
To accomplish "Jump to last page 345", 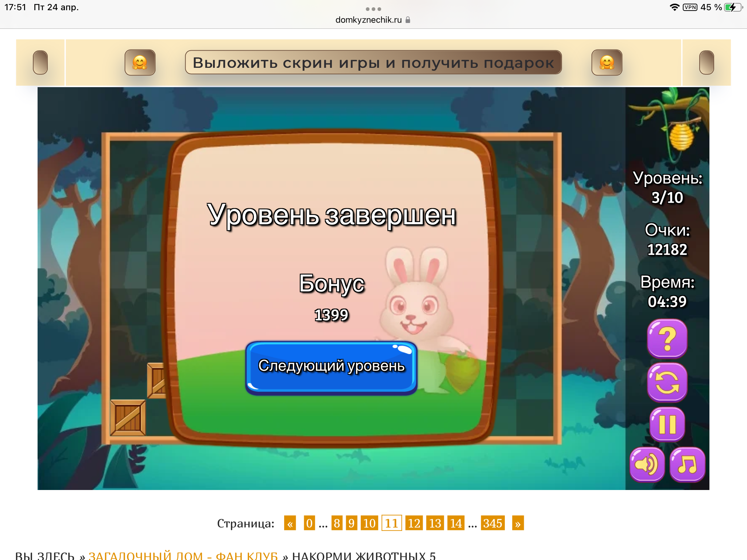I will tap(492, 524).
